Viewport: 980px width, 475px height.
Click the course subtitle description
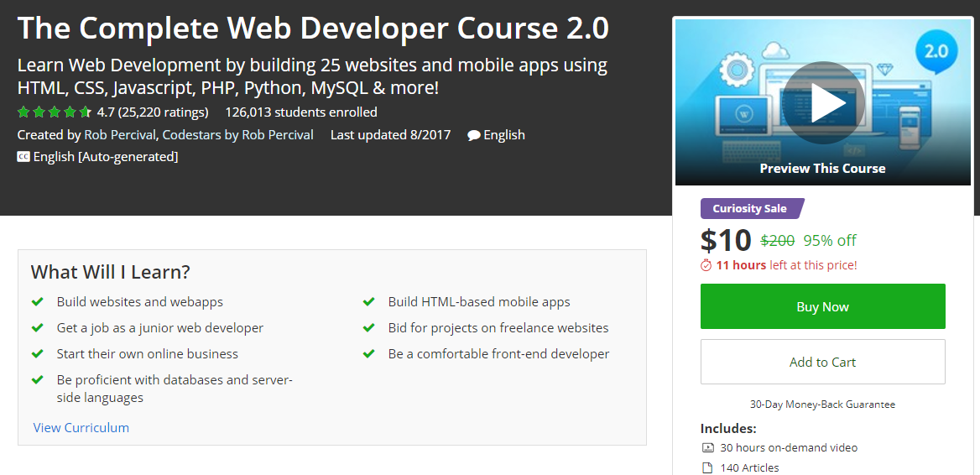(312, 76)
